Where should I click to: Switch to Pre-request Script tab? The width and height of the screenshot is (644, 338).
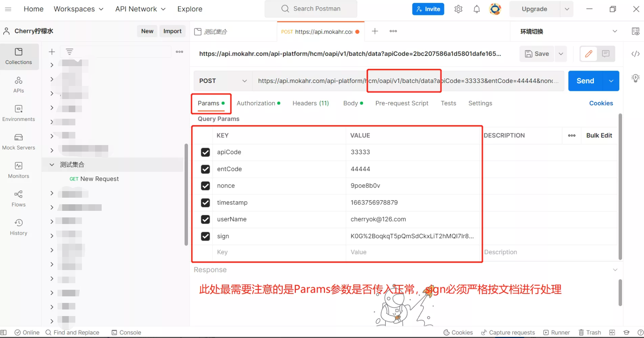tap(402, 103)
